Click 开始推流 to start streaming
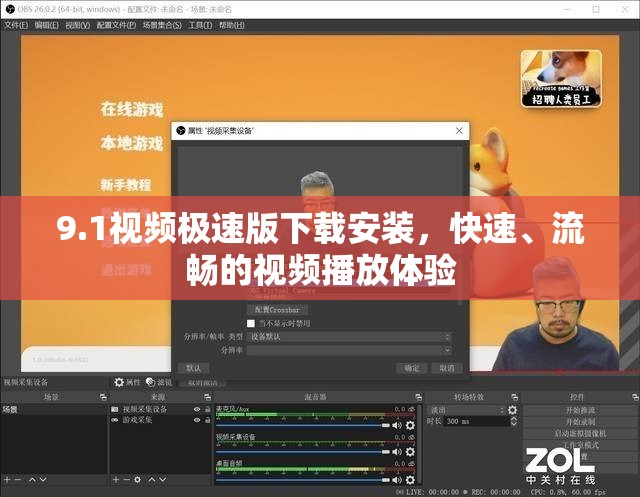This screenshot has width=640, height=497. 580,410
